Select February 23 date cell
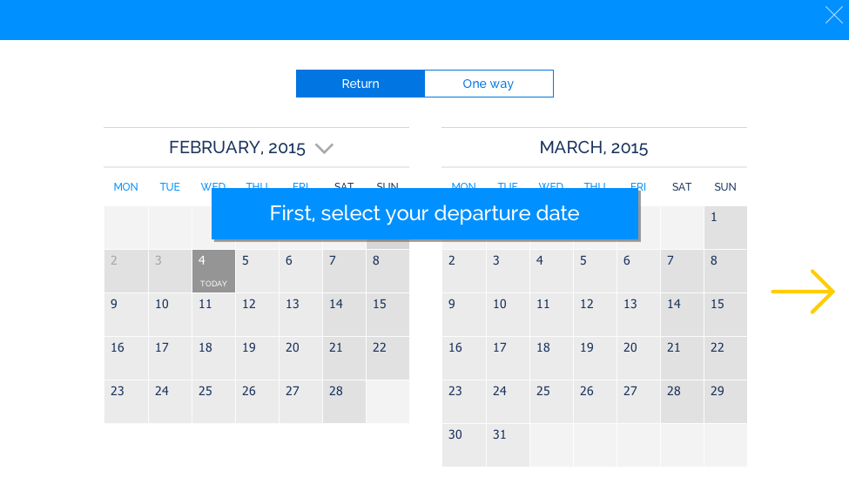The width and height of the screenshot is (849, 504). 126,401
